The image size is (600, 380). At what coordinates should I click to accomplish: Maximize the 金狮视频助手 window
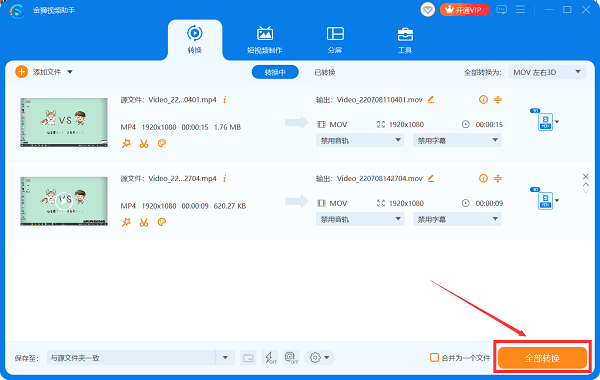(x=567, y=10)
